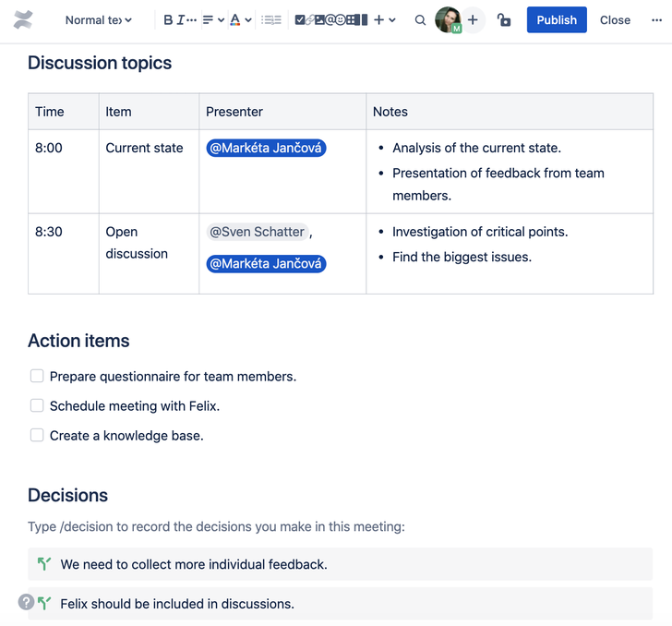Image resolution: width=672 pixels, height=626 pixels.
Task: Insert an image using toolbar icon
Action: pos(319,19)
